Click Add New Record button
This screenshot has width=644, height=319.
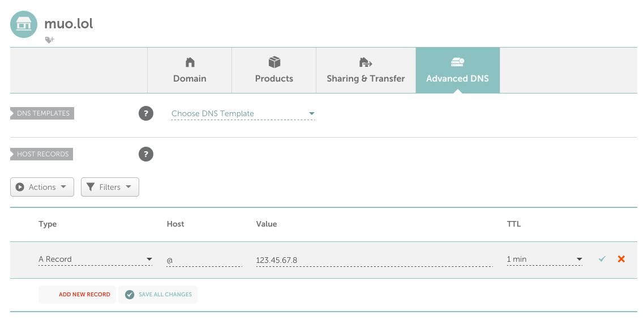tap(77, 295)
